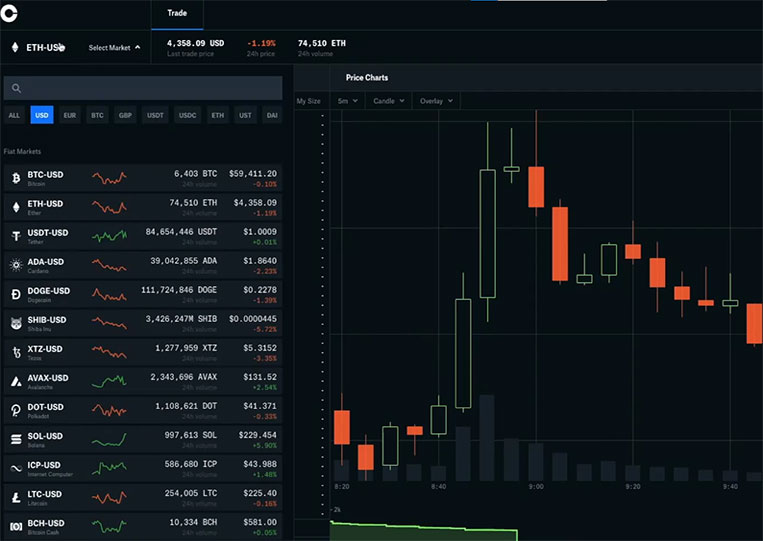Image resolution: width=763 pixels, height=541 pixels.
Task: Select the USDT market filter
Action: click(x=155, y=115)
